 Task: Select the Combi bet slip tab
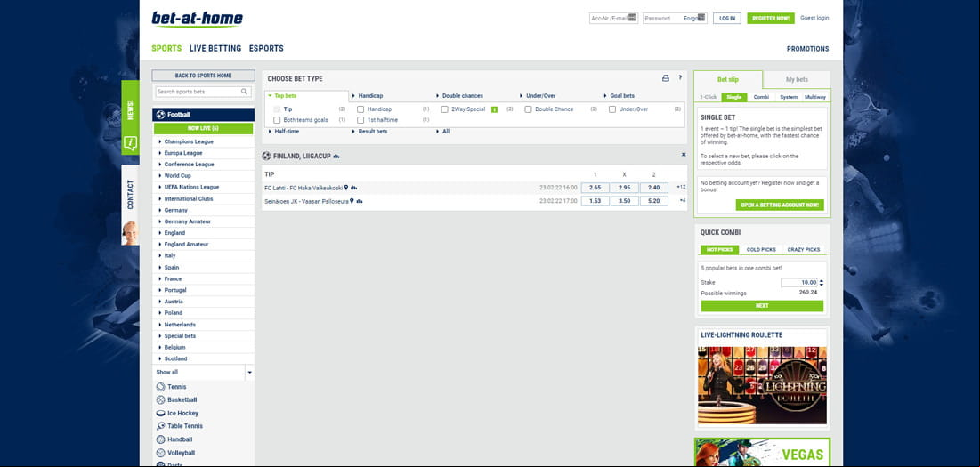tap(761, 97)
